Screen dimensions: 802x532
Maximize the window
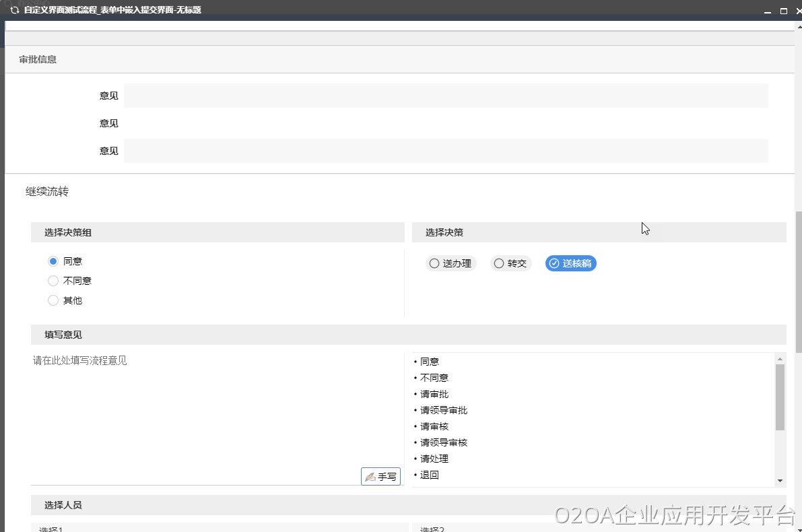(783, 11)
